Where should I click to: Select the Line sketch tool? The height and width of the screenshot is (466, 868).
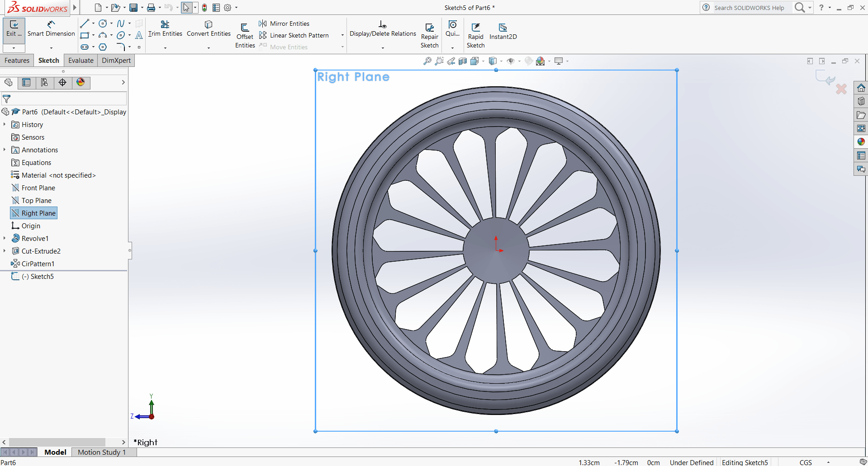click(85, 24)
